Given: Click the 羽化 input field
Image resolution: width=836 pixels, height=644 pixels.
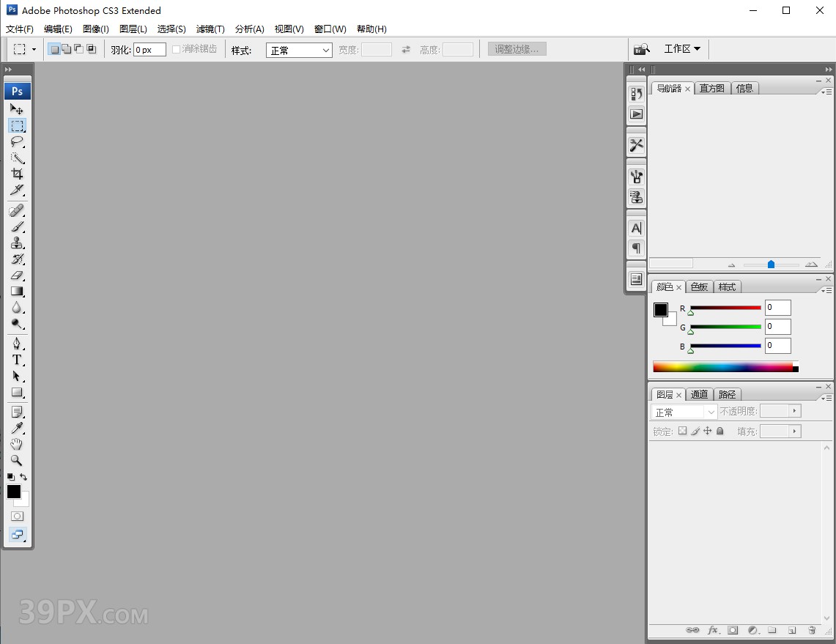Looking at the screenshot, I should pyautogui.click(x=149, y=49).
